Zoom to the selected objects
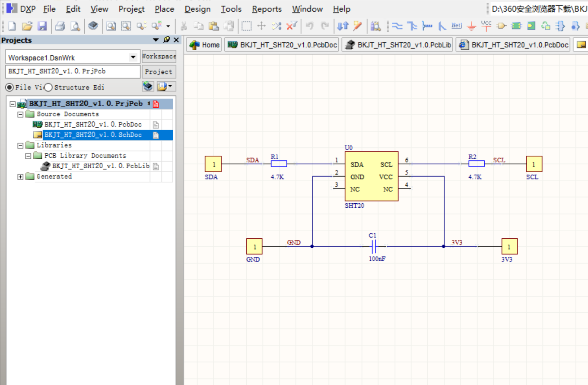This screenshot has width=588, height=385. [141, 26]
